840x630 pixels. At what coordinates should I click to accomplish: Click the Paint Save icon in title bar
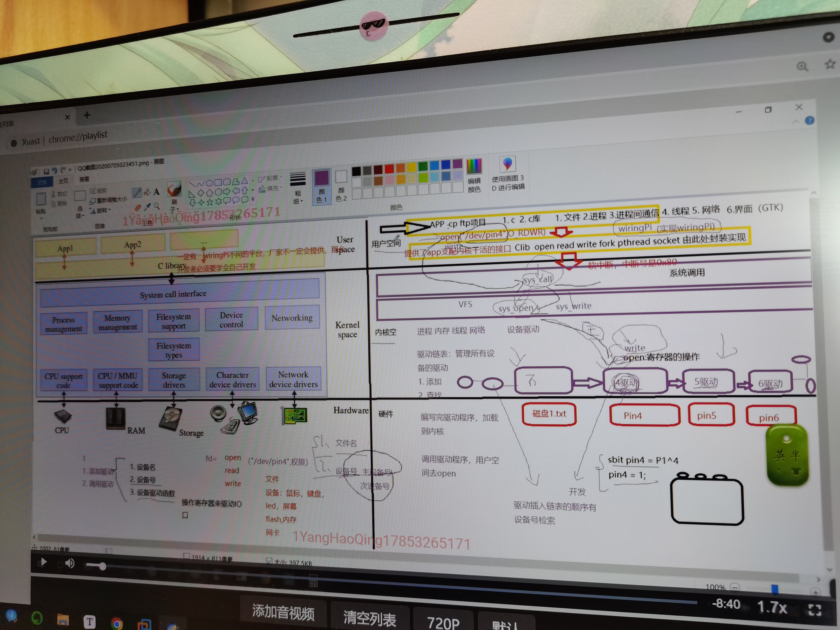click(x=47, y=172)
